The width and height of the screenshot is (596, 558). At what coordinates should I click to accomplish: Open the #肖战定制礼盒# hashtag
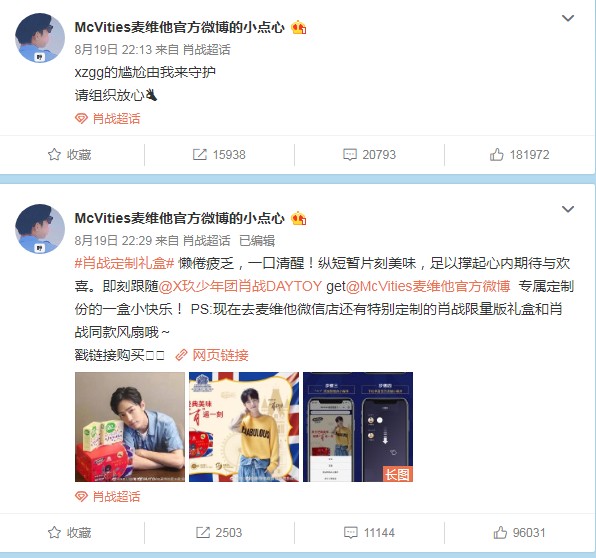(124, 263)
